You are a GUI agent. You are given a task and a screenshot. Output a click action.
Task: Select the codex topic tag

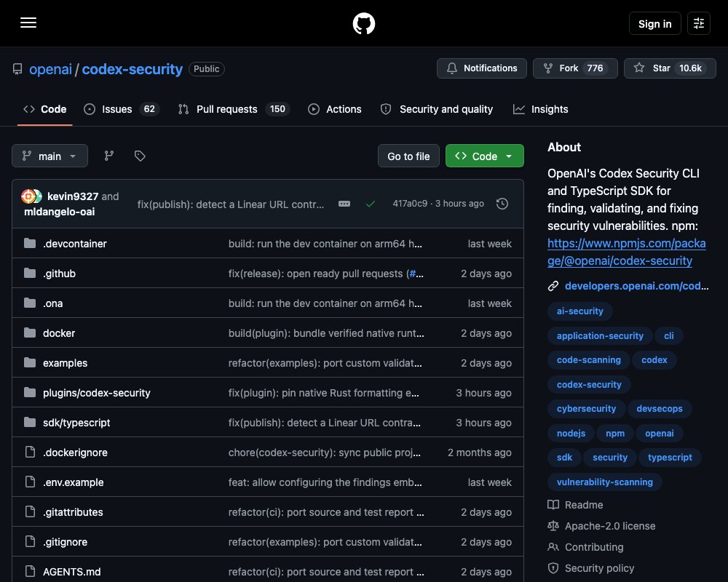point(654,359)
